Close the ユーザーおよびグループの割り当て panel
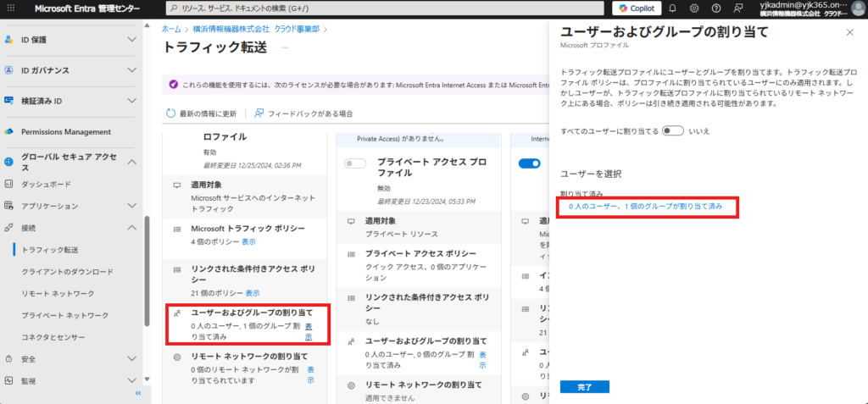This screenshot has height=404, width=868. pyautogui.click(x=850, y=32)
